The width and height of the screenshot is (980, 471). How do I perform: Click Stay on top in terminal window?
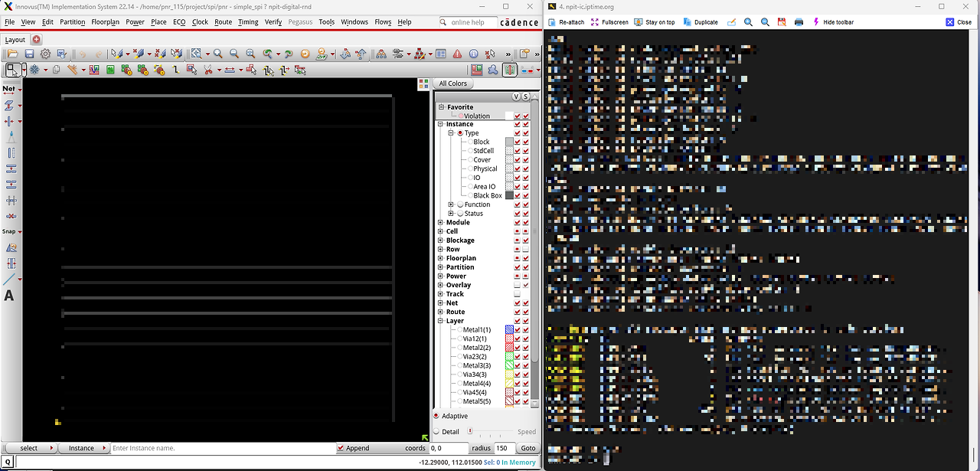point(654,22)
